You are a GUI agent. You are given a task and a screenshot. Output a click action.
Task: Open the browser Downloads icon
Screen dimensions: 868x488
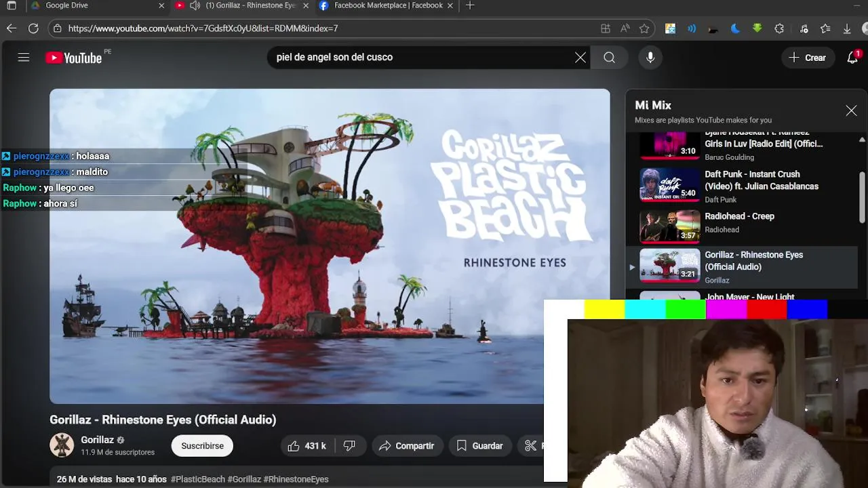point(847,28)
